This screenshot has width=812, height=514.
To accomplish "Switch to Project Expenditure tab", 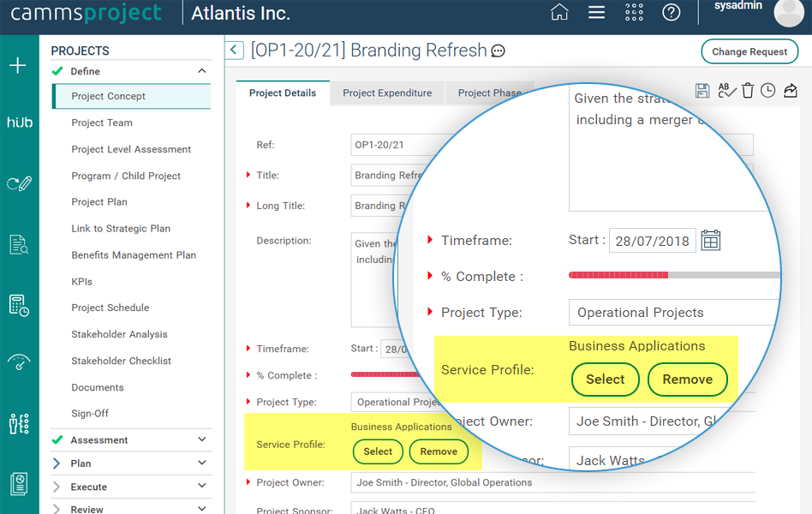I will [387, 93].
